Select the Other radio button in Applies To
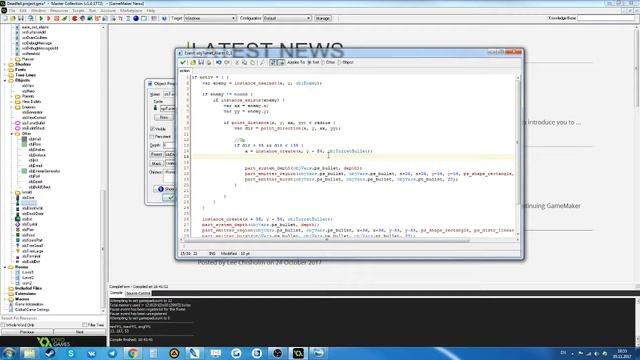 (x=323, y=62)
